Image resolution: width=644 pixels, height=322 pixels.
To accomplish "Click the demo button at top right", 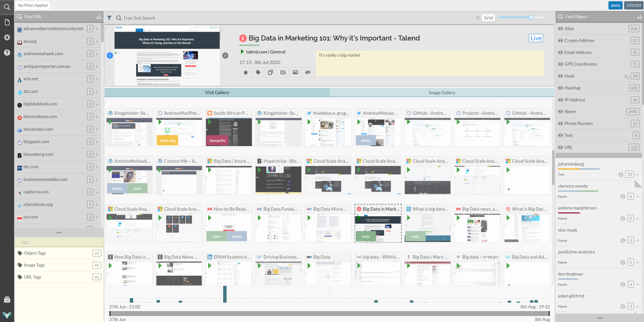I will tap(615, 5).
